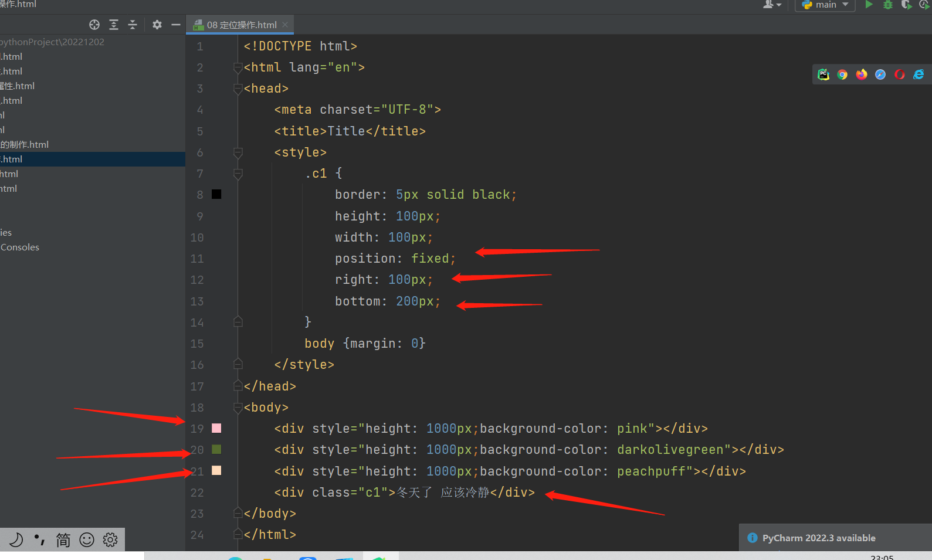Close the 08 定位操作.html editor tab

(x=285, y=25)
